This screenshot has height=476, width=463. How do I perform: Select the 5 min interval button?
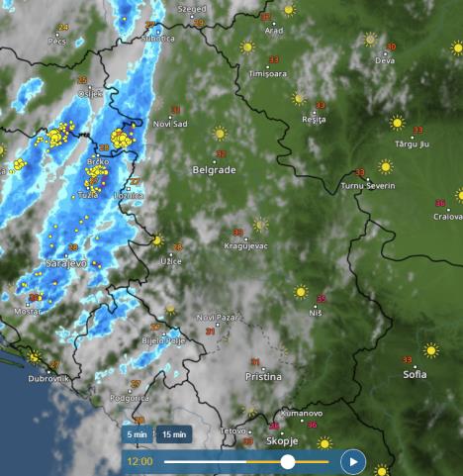click(137, 434)
